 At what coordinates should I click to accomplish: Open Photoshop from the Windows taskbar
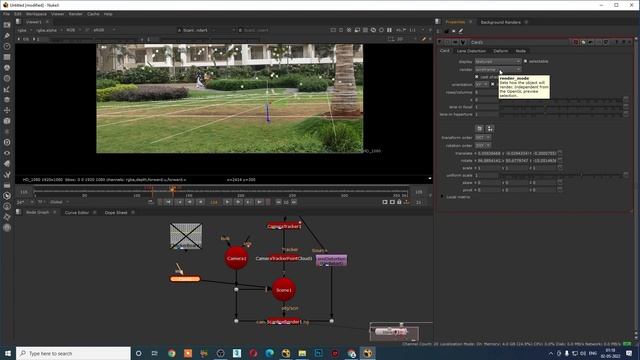coord(318,353)
